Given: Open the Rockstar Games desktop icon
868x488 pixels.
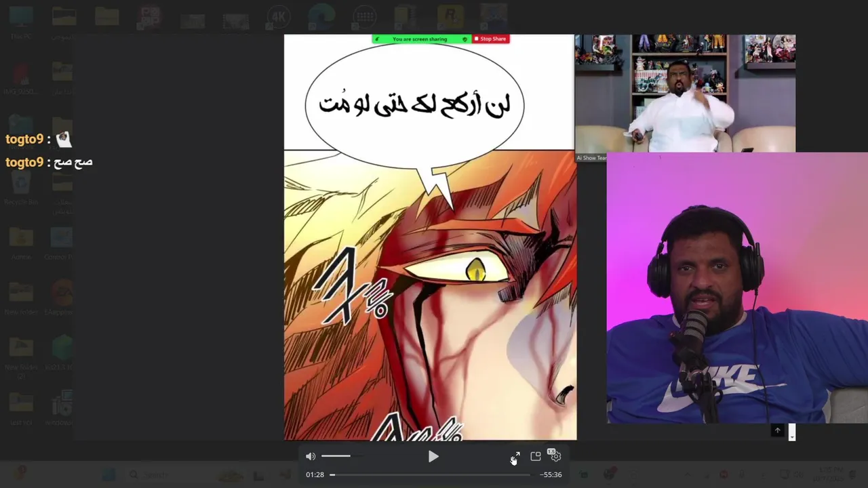Looking at the screenshot, I should pyautogui.click(x=449, y=18).
